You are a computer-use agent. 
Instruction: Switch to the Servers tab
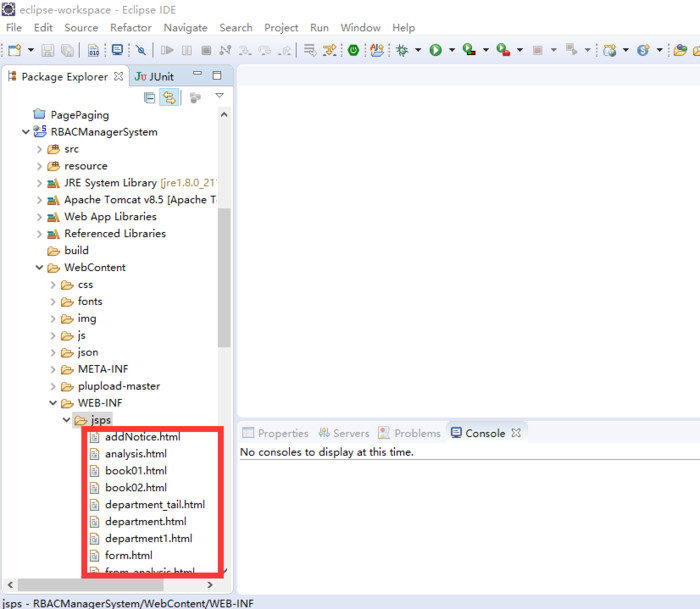pyautogui.click(x=344, y=433)
